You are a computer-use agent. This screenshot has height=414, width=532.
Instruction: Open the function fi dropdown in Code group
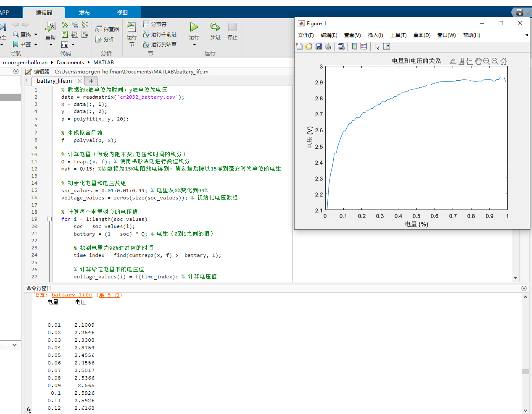point(73,45)
